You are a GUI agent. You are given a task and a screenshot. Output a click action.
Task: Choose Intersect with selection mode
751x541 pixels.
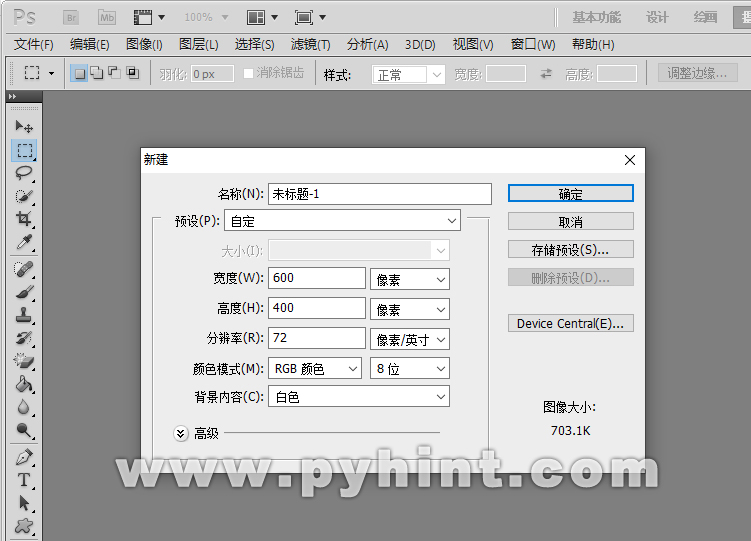click(x=132, y=73)
